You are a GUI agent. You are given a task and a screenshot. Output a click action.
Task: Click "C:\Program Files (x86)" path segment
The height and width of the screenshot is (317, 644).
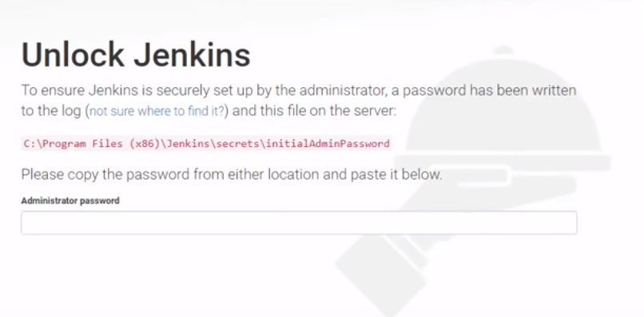pos(92,144)
